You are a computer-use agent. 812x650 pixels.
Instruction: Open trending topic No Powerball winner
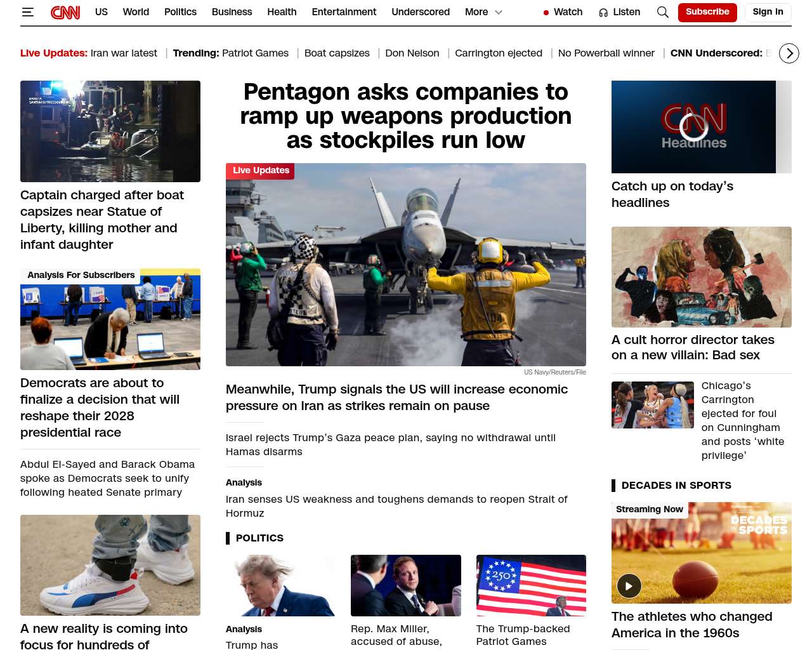pyautogui.click(x=606, y=53)
